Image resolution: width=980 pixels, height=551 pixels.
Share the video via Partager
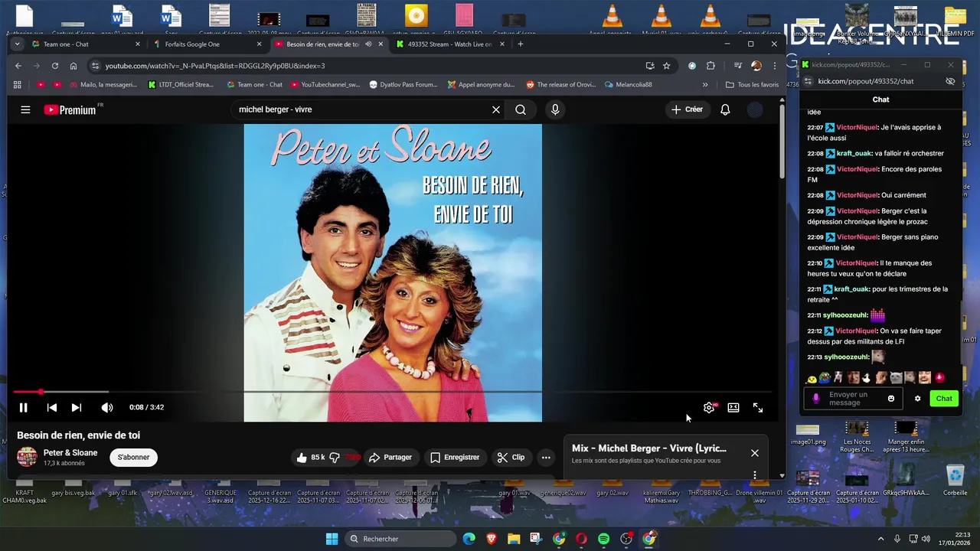click(x=390, y=457)
